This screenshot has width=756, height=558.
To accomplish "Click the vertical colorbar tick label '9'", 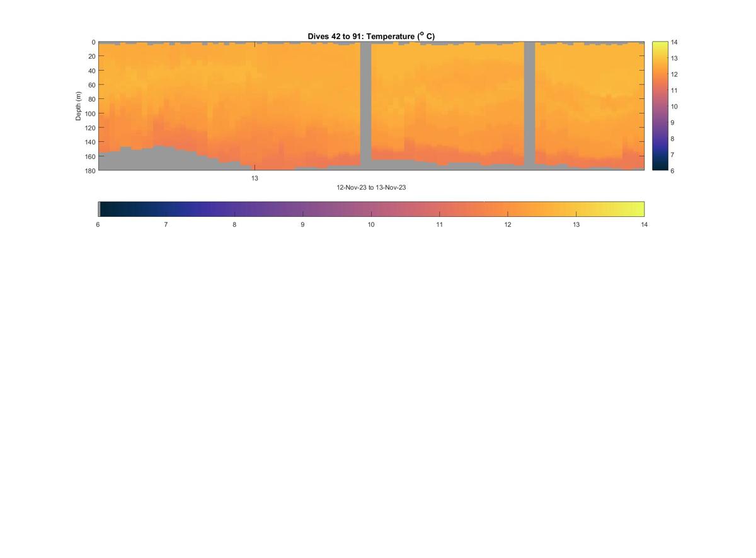I will pyautogui.click(x=673, y=123).
